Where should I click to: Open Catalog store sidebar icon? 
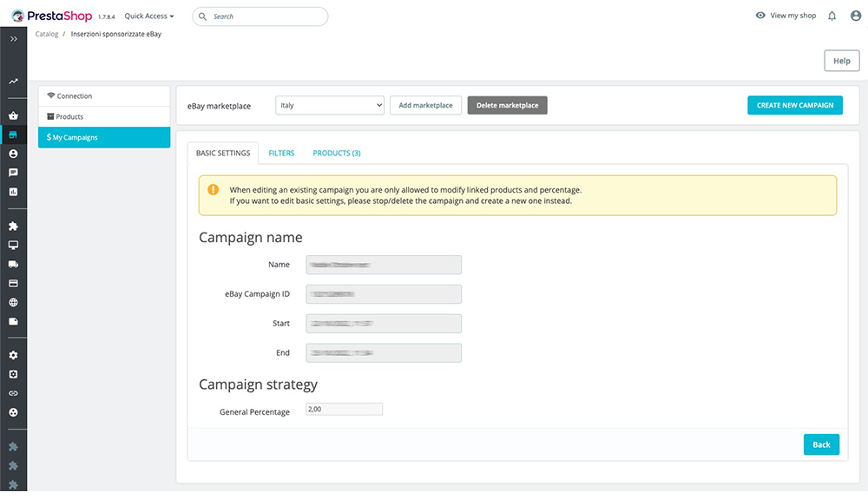click(x=13, y=135)
